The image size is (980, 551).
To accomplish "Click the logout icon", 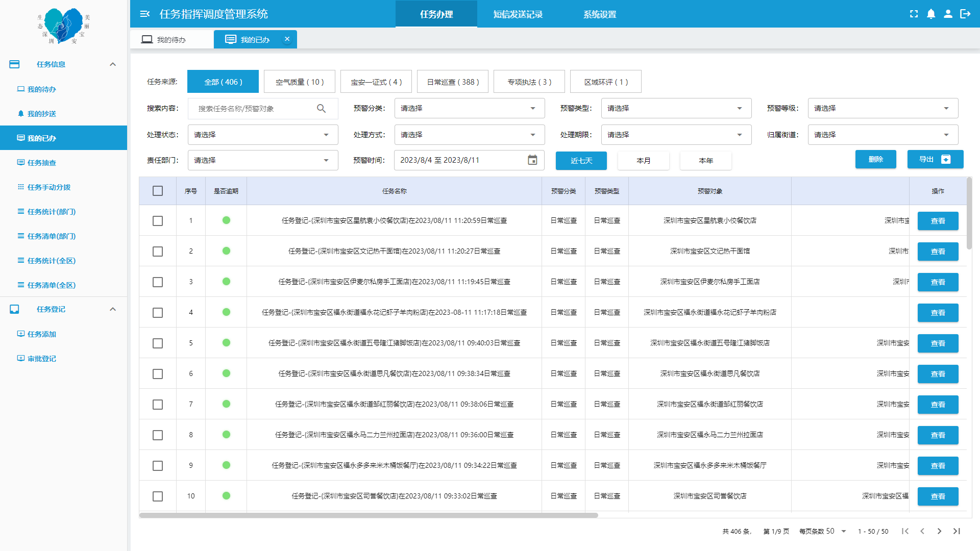I will pos(965,14).
